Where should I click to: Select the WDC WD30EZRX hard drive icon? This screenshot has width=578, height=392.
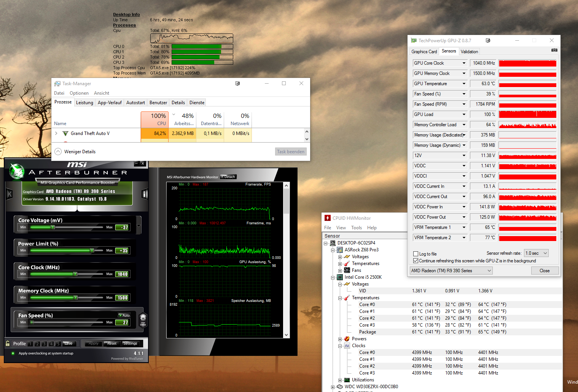pyautogui.click(x=340, y=387)
